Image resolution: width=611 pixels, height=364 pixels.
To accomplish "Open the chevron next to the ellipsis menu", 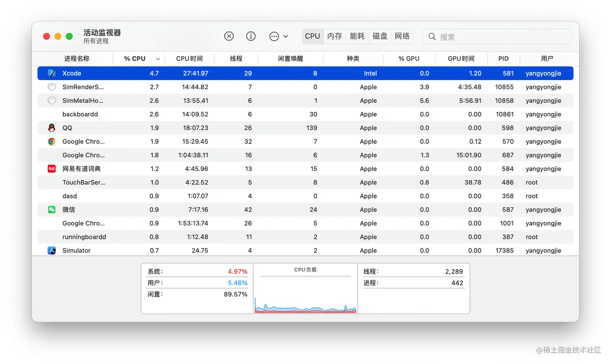I will point(285,36).
